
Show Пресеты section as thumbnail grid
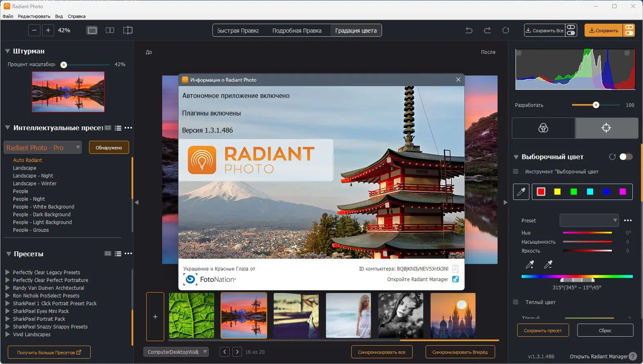click(x=108, y=253)
